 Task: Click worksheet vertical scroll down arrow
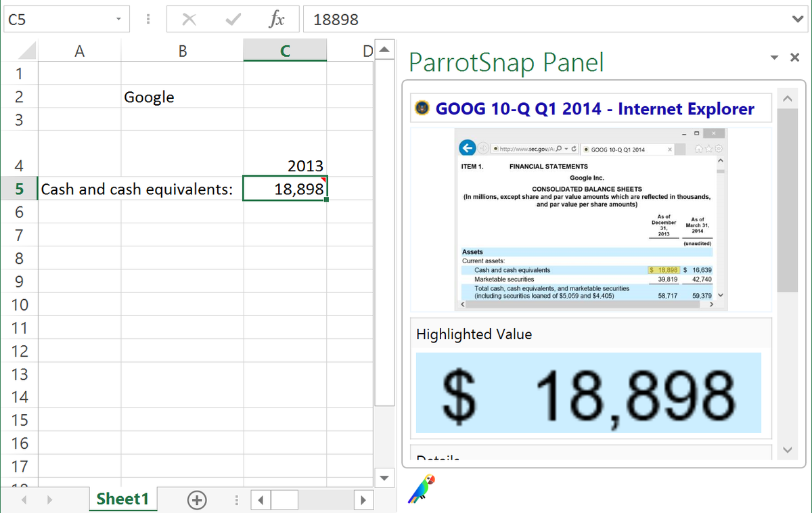(384, 478)
